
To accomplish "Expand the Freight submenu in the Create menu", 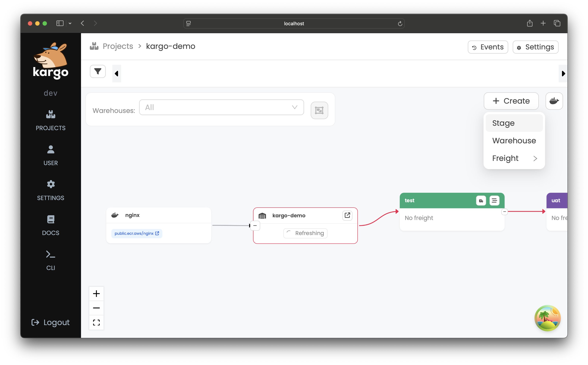I will point(514,158).
